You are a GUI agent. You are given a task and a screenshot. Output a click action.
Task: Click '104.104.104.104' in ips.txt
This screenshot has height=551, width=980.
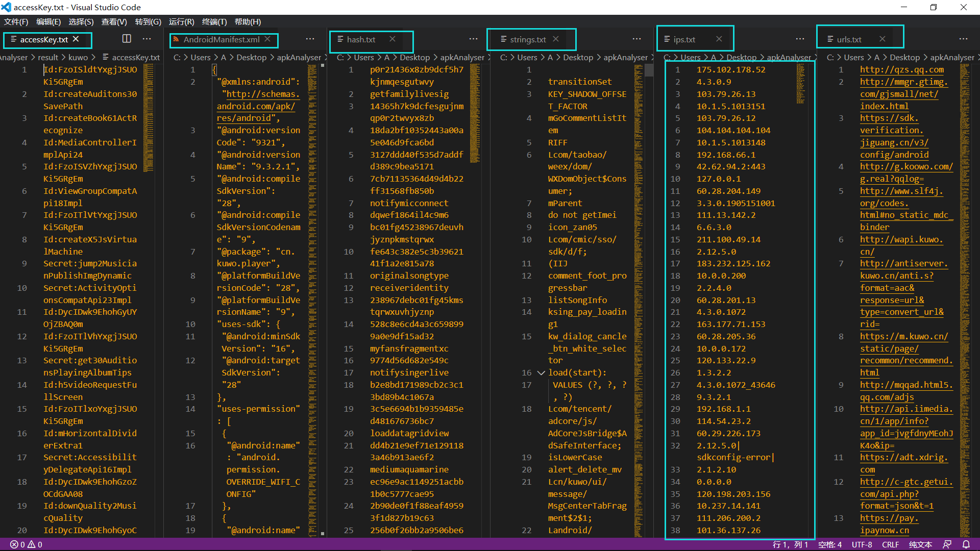click(733, 130)
